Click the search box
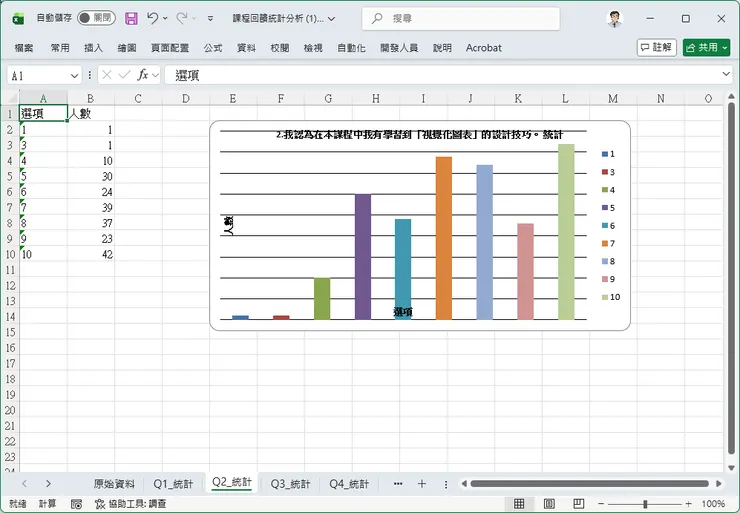Screen dimensions: 740x513 461,18
